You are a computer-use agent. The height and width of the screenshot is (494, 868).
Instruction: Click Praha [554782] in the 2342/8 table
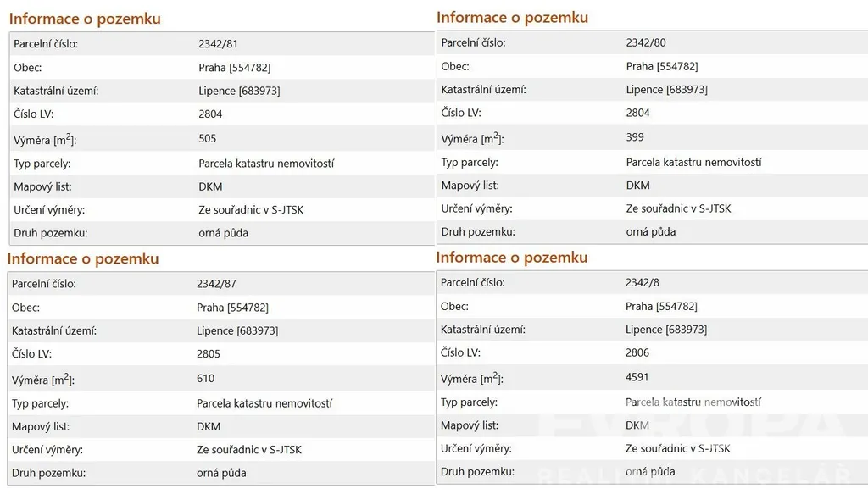(661, 306)
